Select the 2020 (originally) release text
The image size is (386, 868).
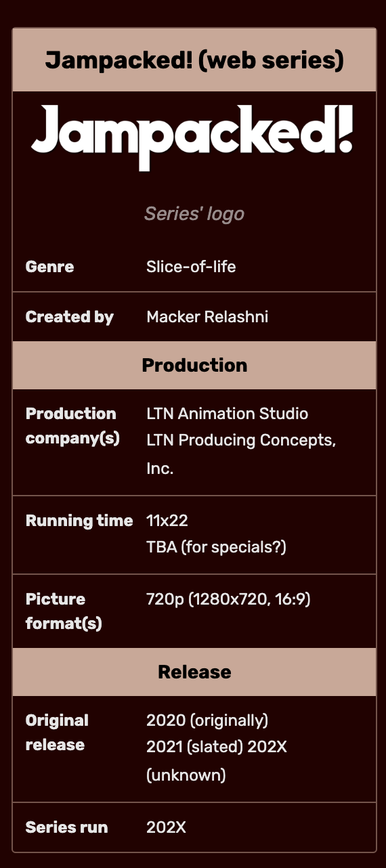click(x=207, y=720)
